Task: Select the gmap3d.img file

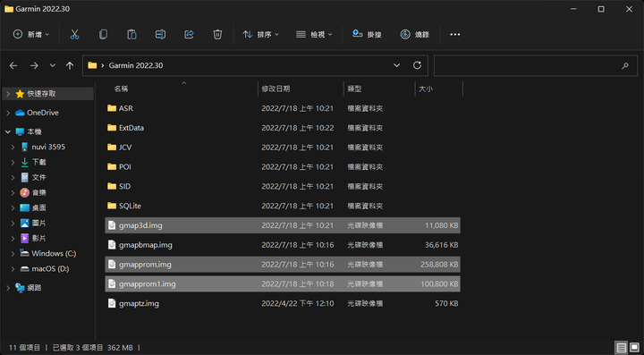Action: [283, 225]
